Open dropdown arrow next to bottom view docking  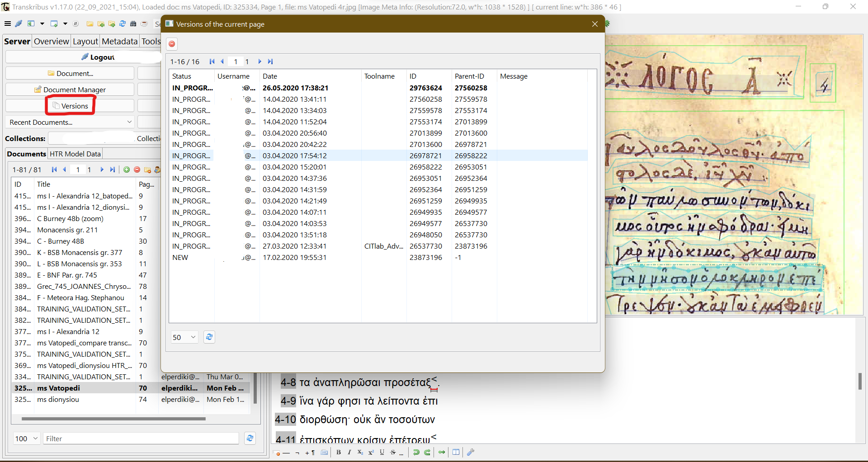tap(65, 24)
